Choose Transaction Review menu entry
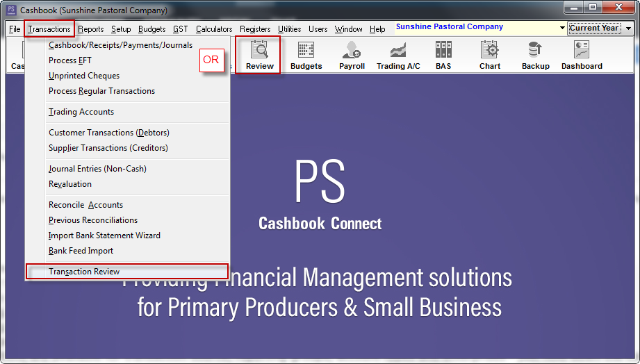 tap(127, 272)
